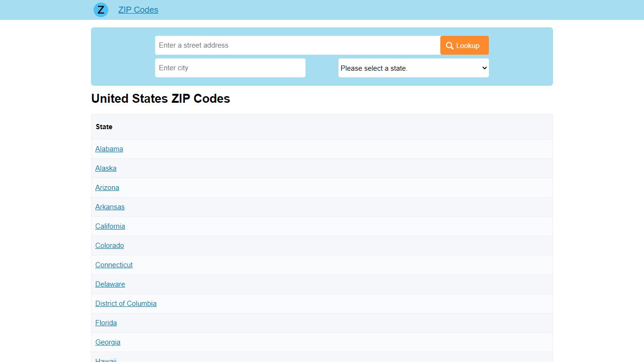
Task: Focus the street address input field
Action: point(297,45)
